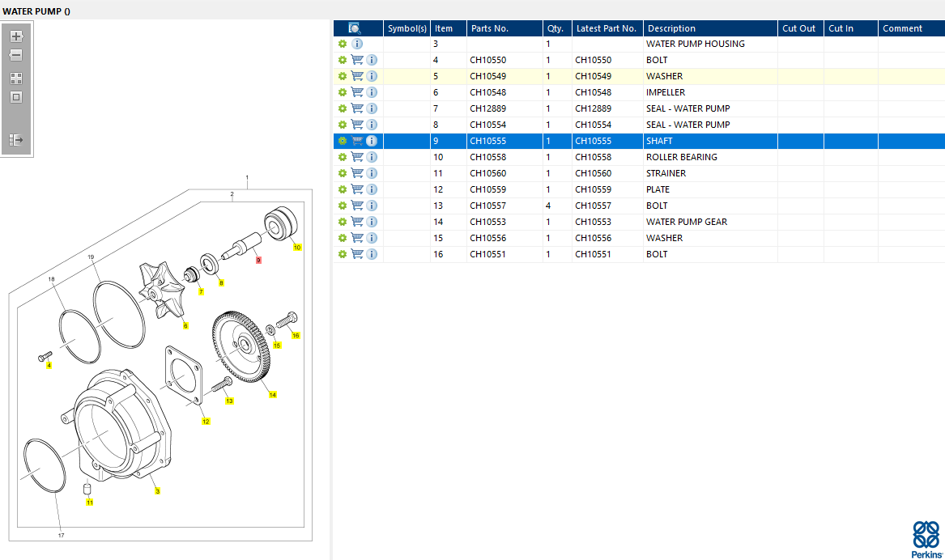The width and height of the screenshot is (945, 560).
Task: Open info icon for ROLLER BEARING row
Action: click(372, 157)
